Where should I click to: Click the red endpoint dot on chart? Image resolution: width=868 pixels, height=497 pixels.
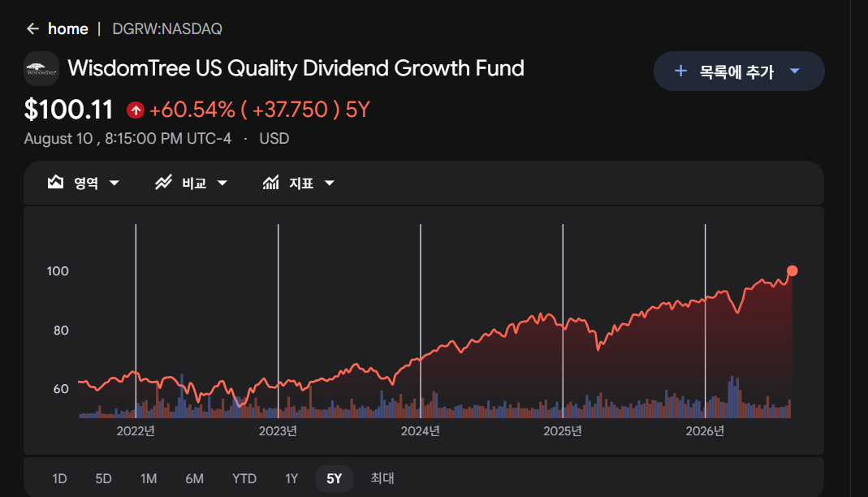pos(792,270)
